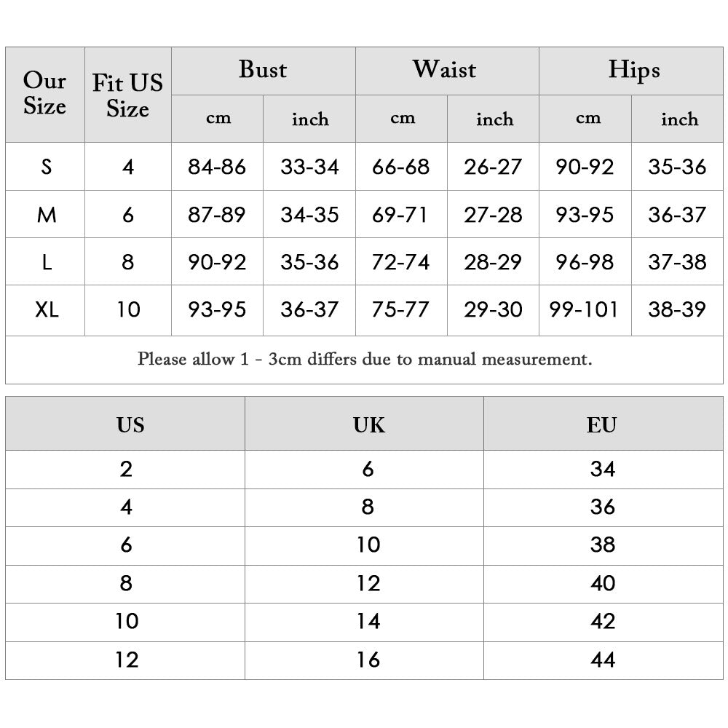Click the UK conversion column header
Viewport: 728px width, 728px height.
[368, 424]
